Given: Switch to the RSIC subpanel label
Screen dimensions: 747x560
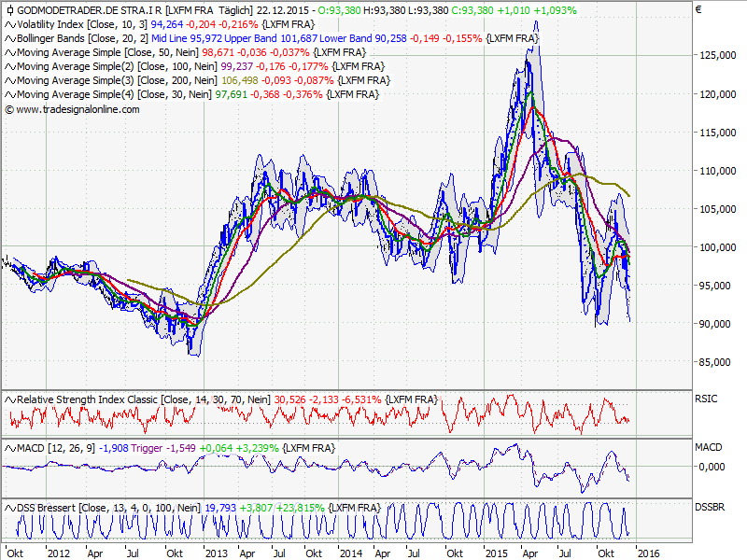Looking at the screenshot, I should [x=707, y=397].
